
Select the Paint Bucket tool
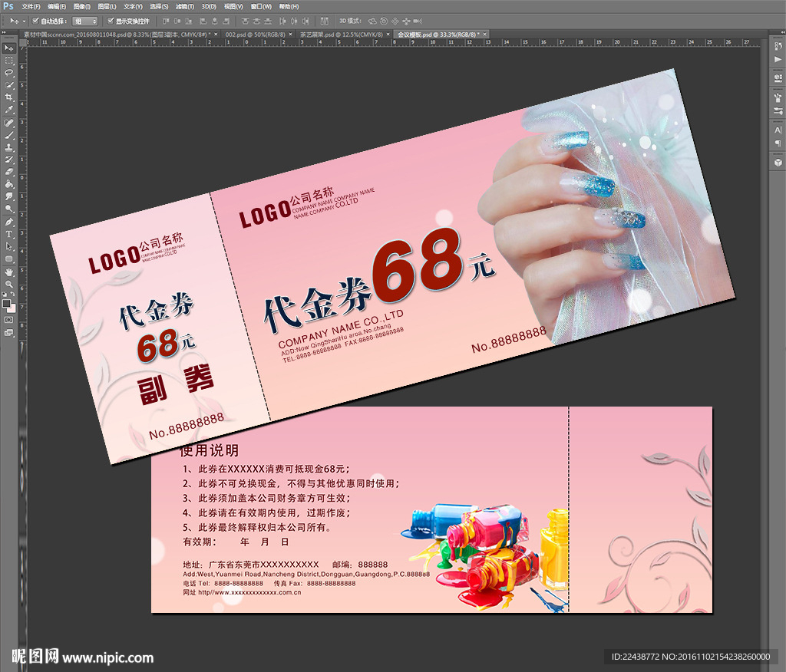pyautogui.click(x=9, y=184)
